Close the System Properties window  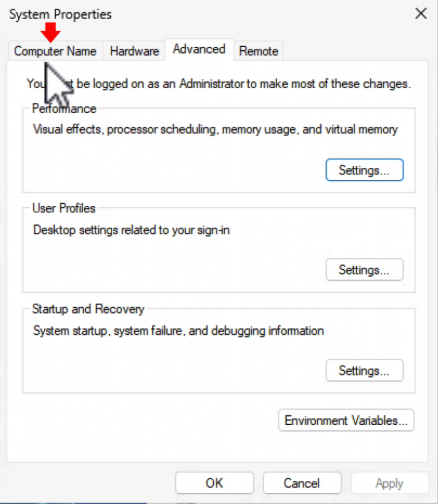[x=420, y=14]
